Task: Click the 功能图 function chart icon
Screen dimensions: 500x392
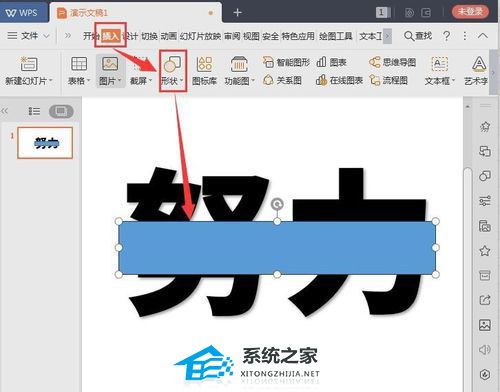Action: [x=239, y=64]
